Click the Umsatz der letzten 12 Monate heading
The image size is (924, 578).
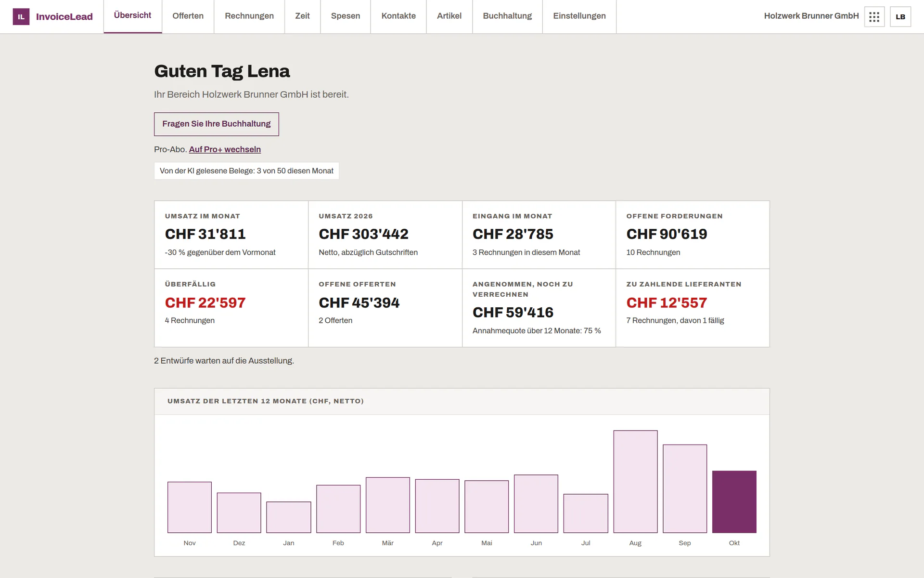[x=266, y=401]
